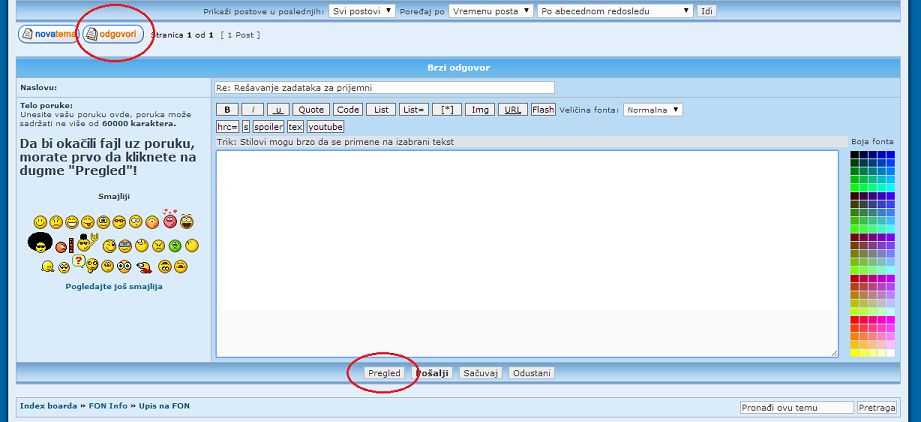921x422 pixels.
Task: Click the afro hair smiley
Action: [40, 243]
